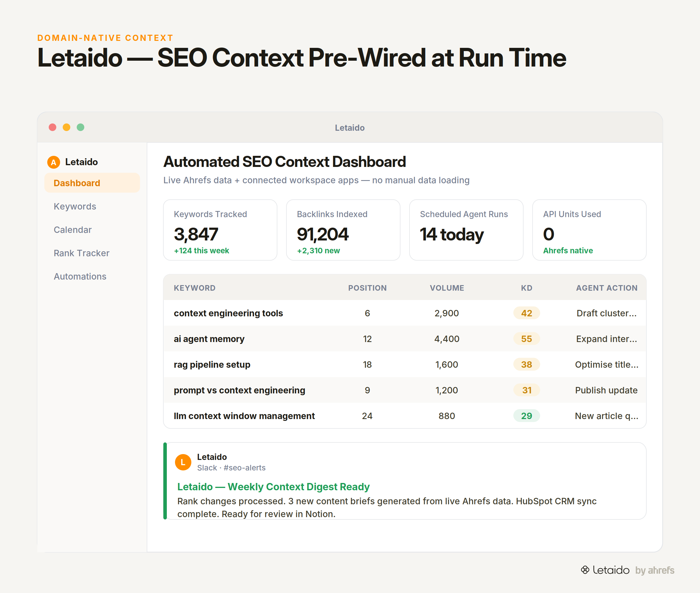Click the KD badge showing 38
The width and height of the screenshot is (700, 593).
click(527, 365)
